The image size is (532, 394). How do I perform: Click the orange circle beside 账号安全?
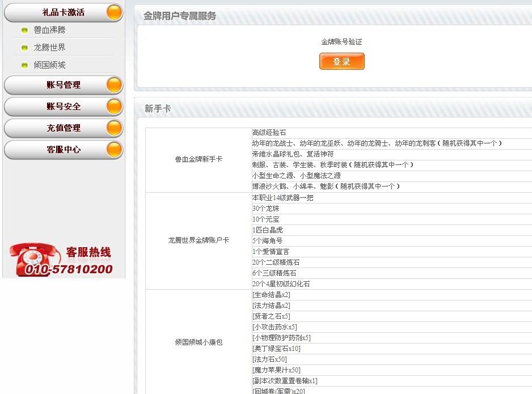(x=114, y=107)
